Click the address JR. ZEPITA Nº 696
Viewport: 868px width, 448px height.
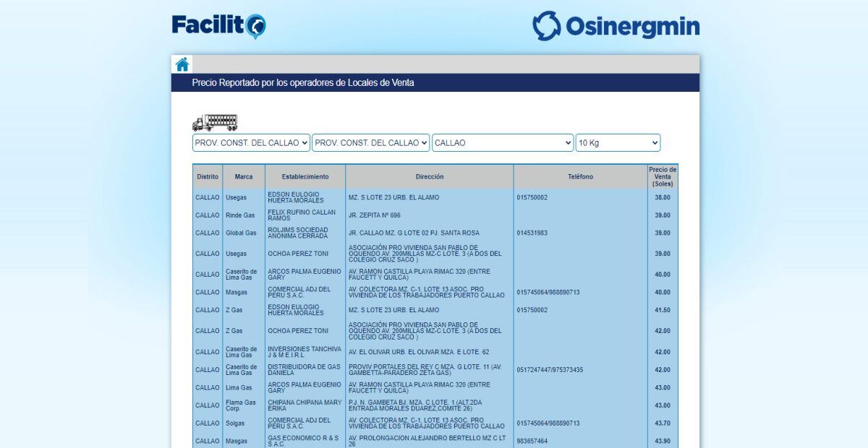[375, 215]
